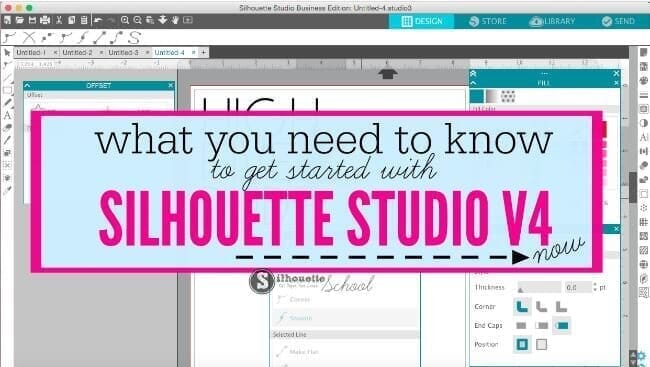This screenshot has width=650, height=367.
Task: Click the Undo arrow icon
Action: (x=98, y=20)
